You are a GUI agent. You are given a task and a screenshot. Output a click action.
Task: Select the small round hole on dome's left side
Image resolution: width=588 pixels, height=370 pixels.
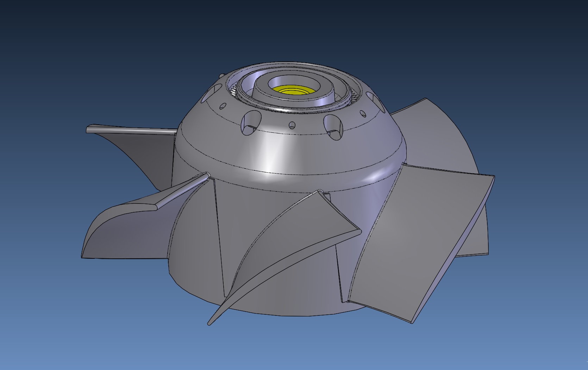[x=224, y=106]
